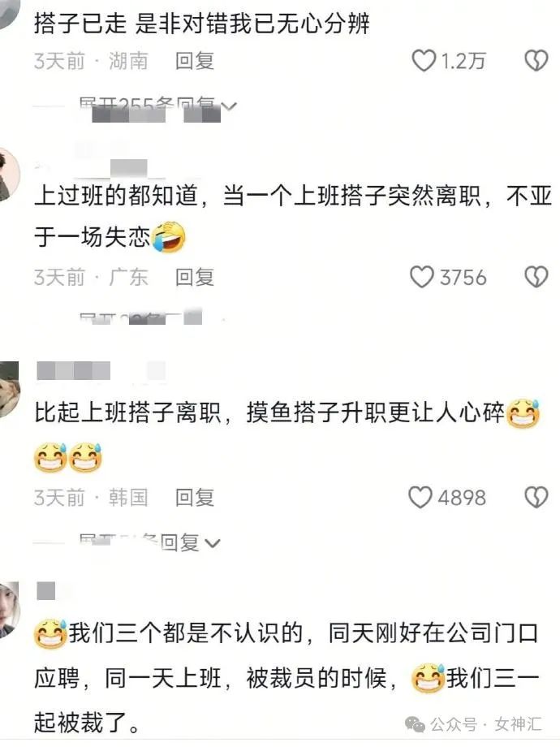Tap the sweat-grin emoji after 心碎
The width and height of the screenshot is (560, 747).
pyautogui.click(x=523, y=413)
